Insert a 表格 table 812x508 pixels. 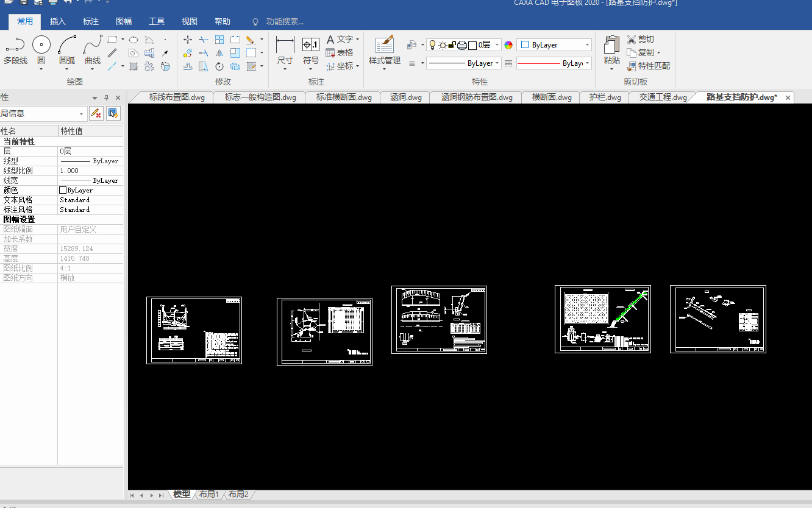(340, 52)
